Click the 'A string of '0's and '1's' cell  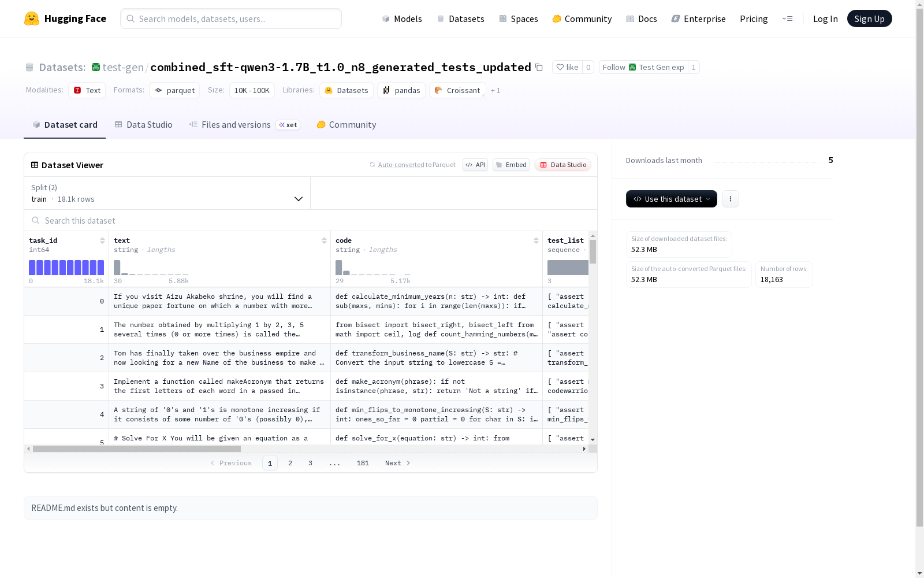pyautogui.click(x=219, y=414)
